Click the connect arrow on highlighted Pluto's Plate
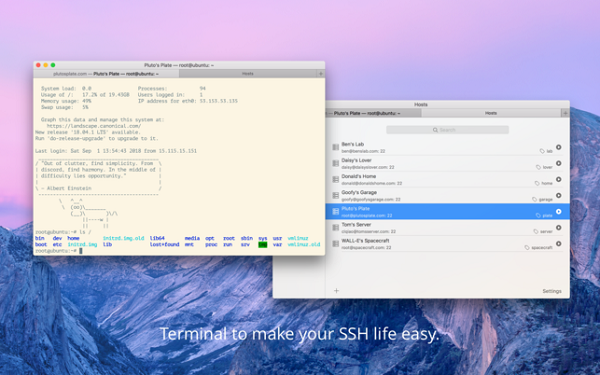 pos(558,212)
